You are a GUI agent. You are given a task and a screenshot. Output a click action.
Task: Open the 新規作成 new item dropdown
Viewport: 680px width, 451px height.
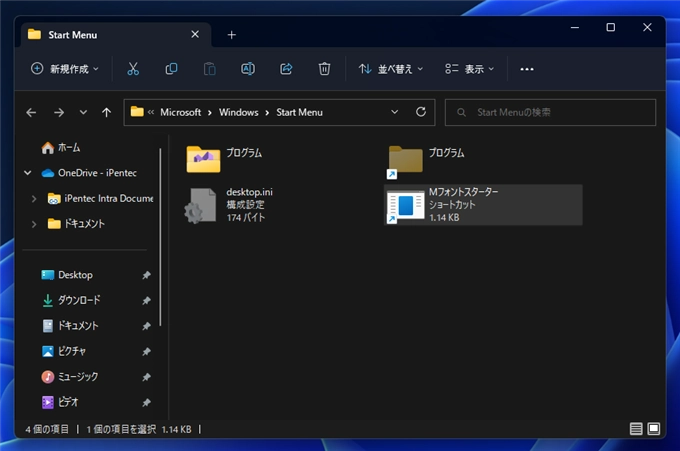(65, 69)
